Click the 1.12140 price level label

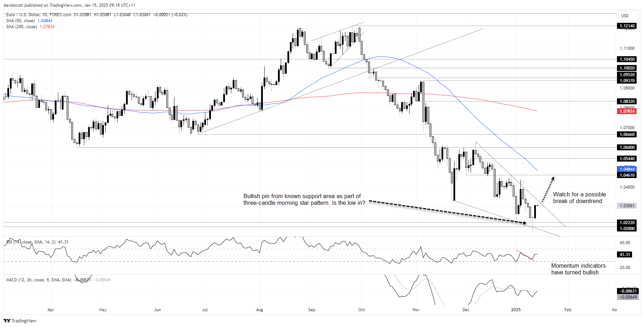click(627, 26)
